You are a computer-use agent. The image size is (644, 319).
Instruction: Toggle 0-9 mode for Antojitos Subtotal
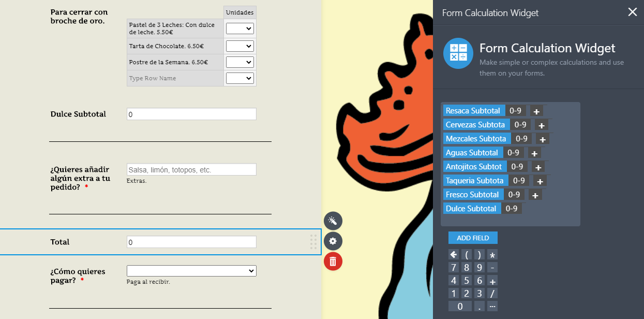(x=517, y=167)
